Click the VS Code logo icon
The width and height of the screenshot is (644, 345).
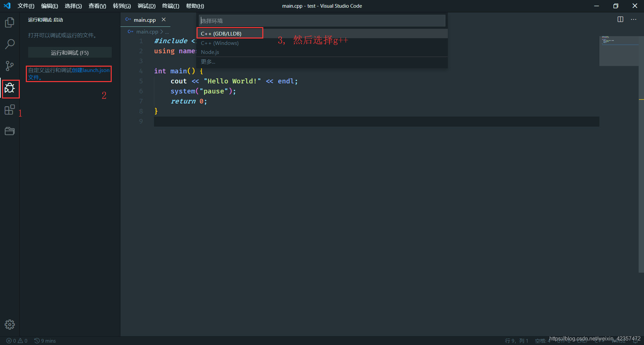coord(7,6)
